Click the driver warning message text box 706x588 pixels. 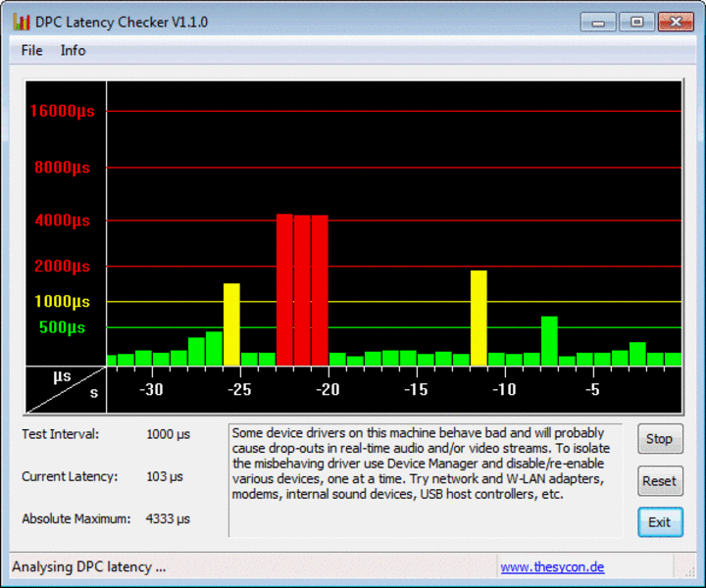pyautogui.click(x=426, y=480)
